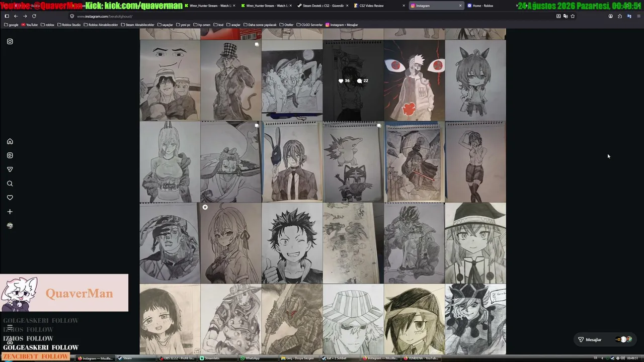Close the Instagram browser tab
This screenshot has width=644, height=362.
pos(460,6)
